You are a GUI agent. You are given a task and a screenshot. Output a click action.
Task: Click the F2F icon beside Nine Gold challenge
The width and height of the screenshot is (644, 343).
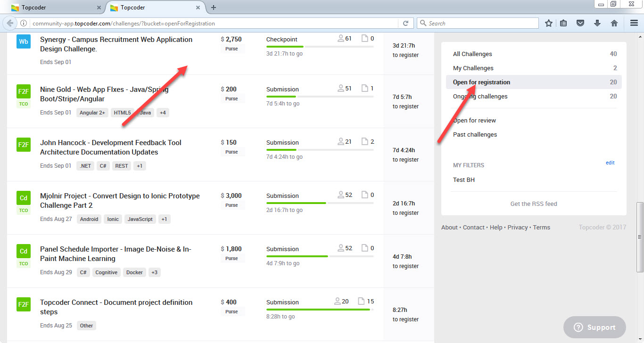[24, 91]
